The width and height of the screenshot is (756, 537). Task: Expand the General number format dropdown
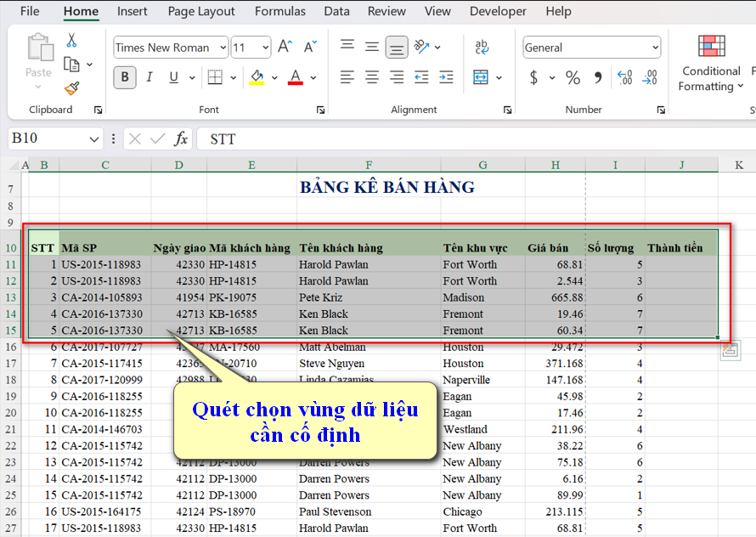655,48
